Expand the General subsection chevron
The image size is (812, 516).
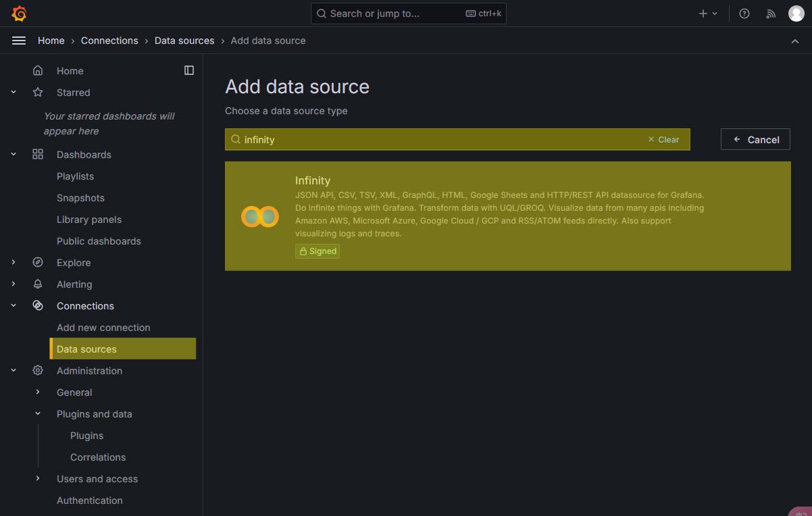click(x=38, y=392)
